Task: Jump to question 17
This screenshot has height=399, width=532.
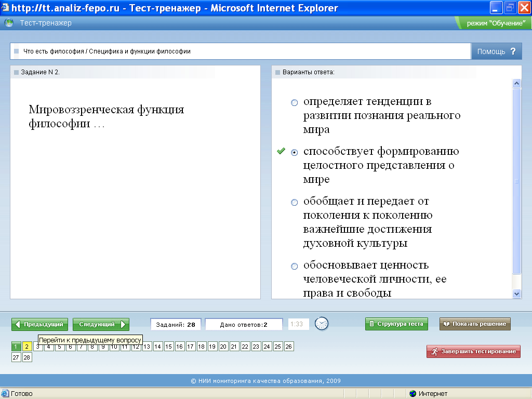Action: coord(190,347)
